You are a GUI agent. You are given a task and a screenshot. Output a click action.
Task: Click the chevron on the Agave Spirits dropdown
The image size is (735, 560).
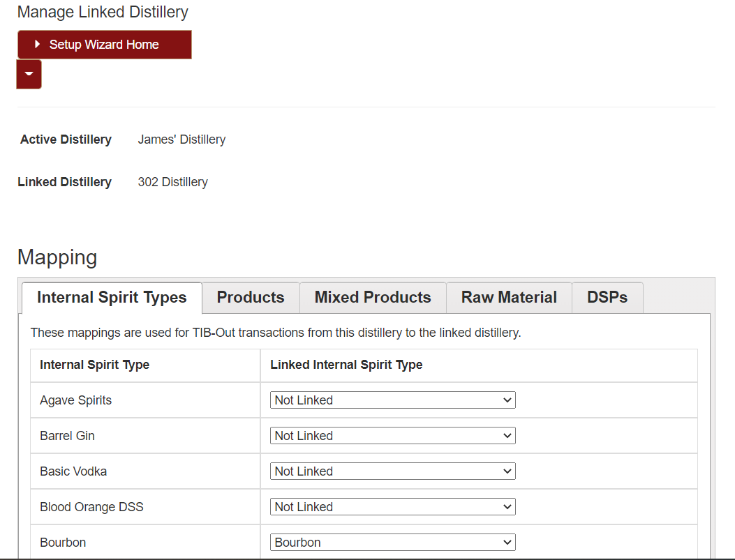(x=507, y=400)
